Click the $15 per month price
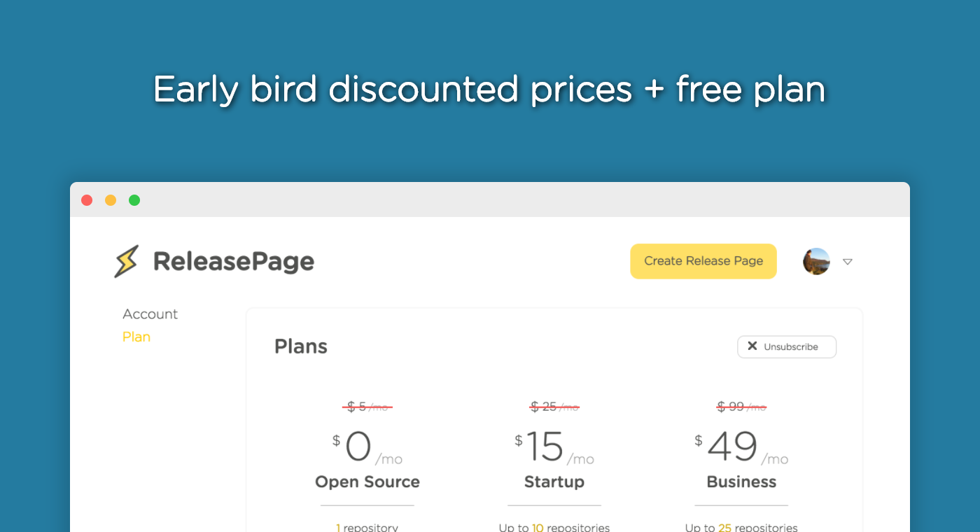 pos(554,448)
